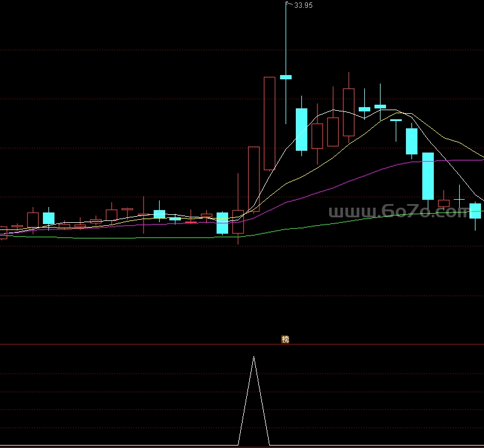Click the 榜 marker icon above indicator panel
Image resolution: width=484 pixels, height=448 pixels.
pyautogui.click(x=285, y=339)
